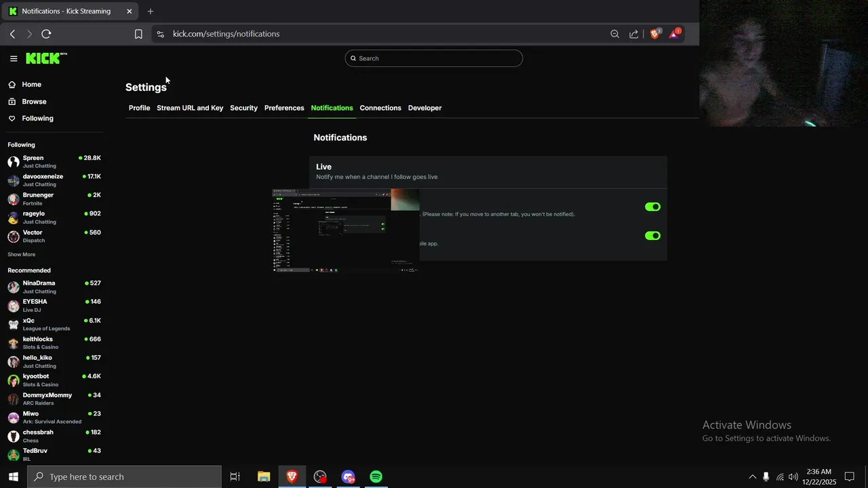Image resolution: width=868 pixels, height=488 pixels.
Task: Open rageylo channel avatar
Action: (x=14, y=218)
